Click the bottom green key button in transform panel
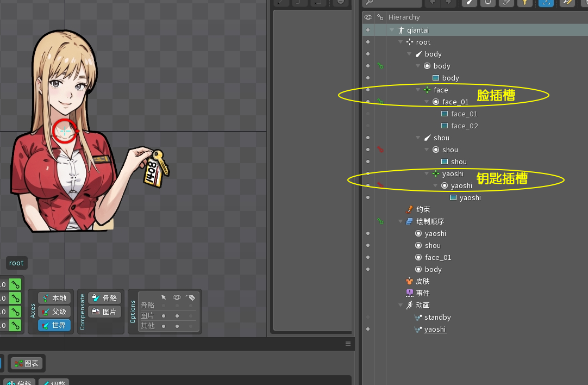 coord(16,326)
